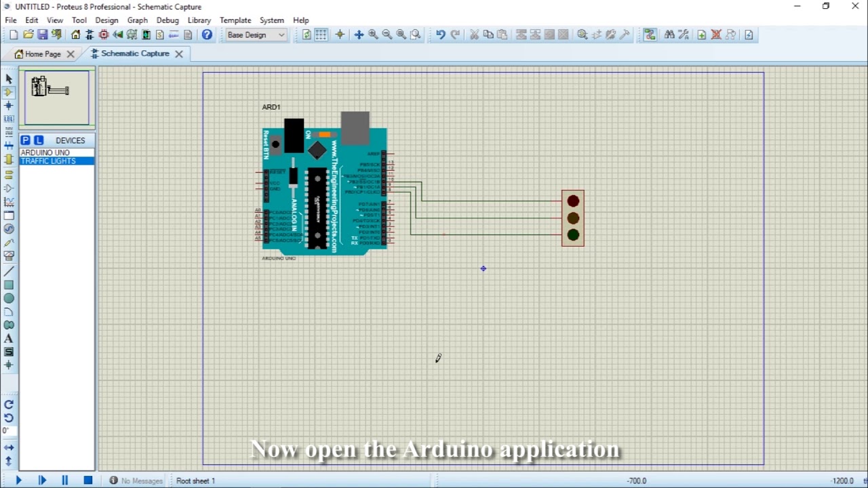Select ARDUINO UNO in devices list
This screenshot has height=488, width=868.
[x=57, y=153]
